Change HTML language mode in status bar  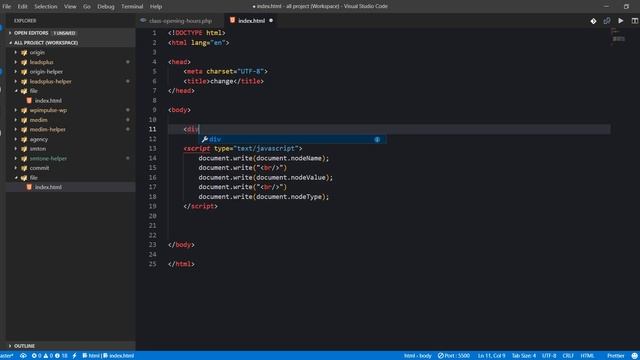coord(587,356)
